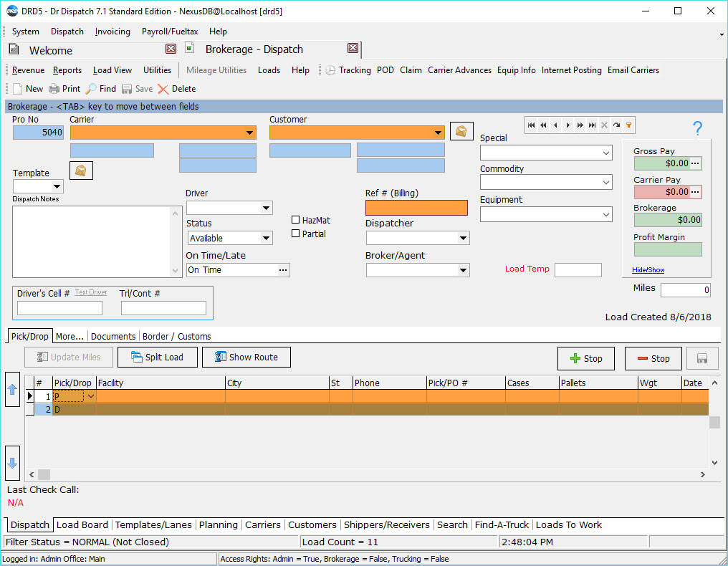Open Tracking clock tool
The image size is (728, 566).
tap(348, 70)
